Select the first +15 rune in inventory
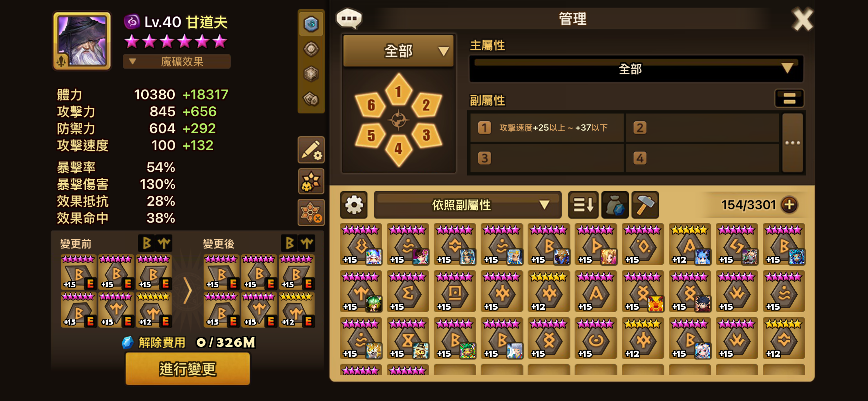The width and height of the screenshot is (868, 401). click(361, 244)
